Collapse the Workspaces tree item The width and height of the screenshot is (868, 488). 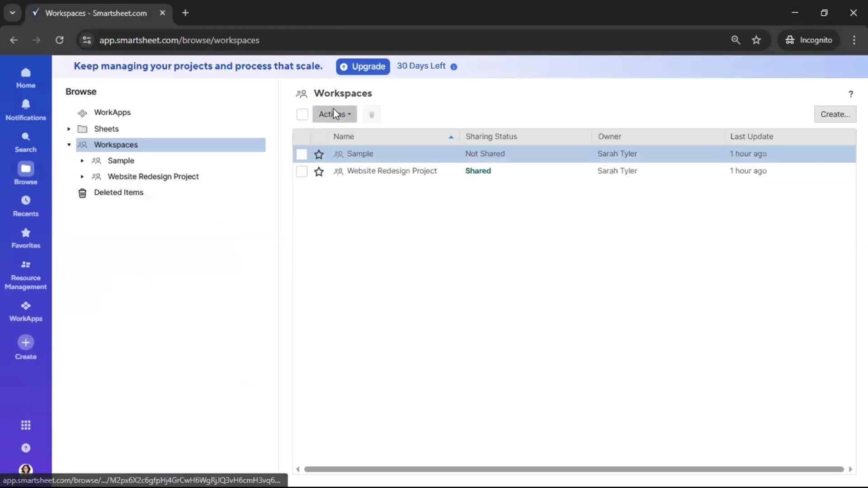(69, 145)
